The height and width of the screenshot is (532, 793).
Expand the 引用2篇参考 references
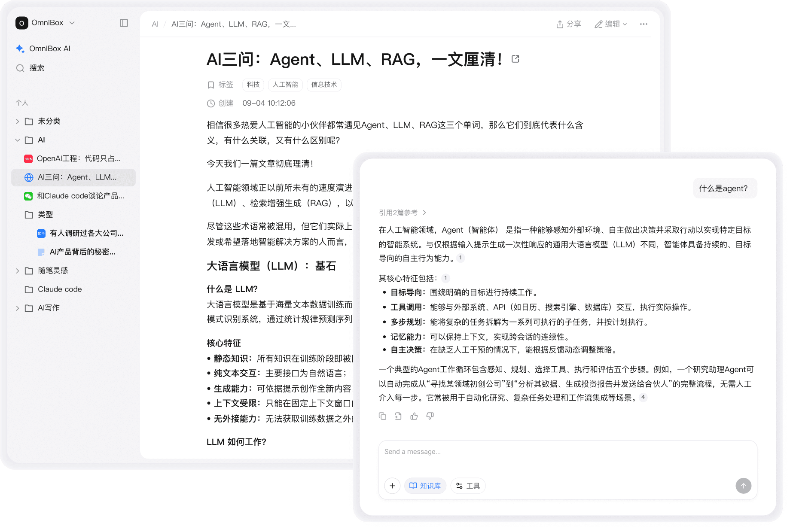[x=403, y=213]
